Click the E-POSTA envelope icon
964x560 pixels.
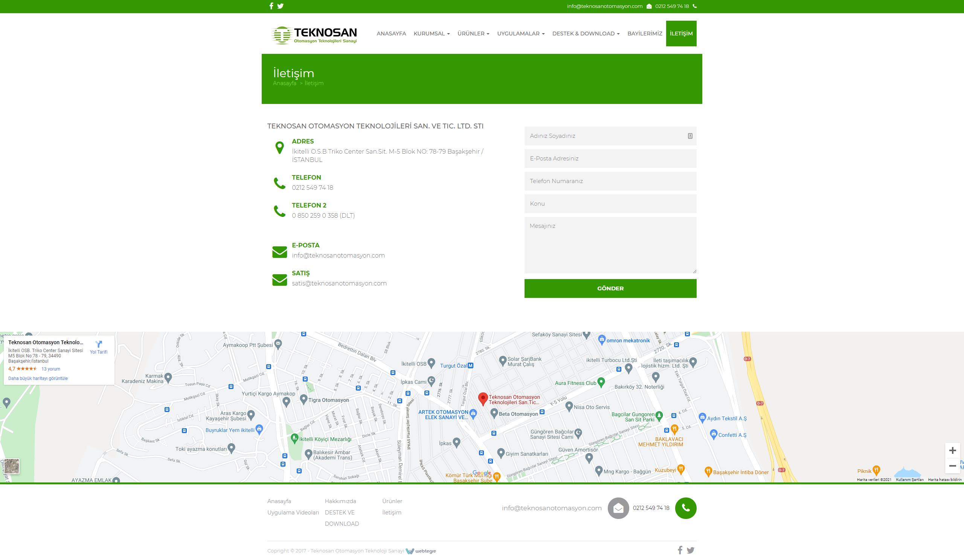pyautogui.click(x=280, y=252)
